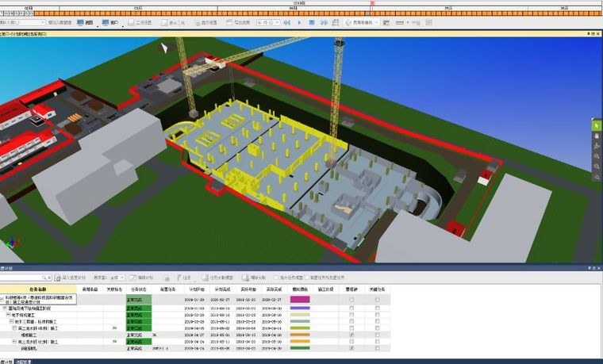Click the magnifier search icon in schedule panel
Screen dimensions: 603x364
tap(44, 278)
